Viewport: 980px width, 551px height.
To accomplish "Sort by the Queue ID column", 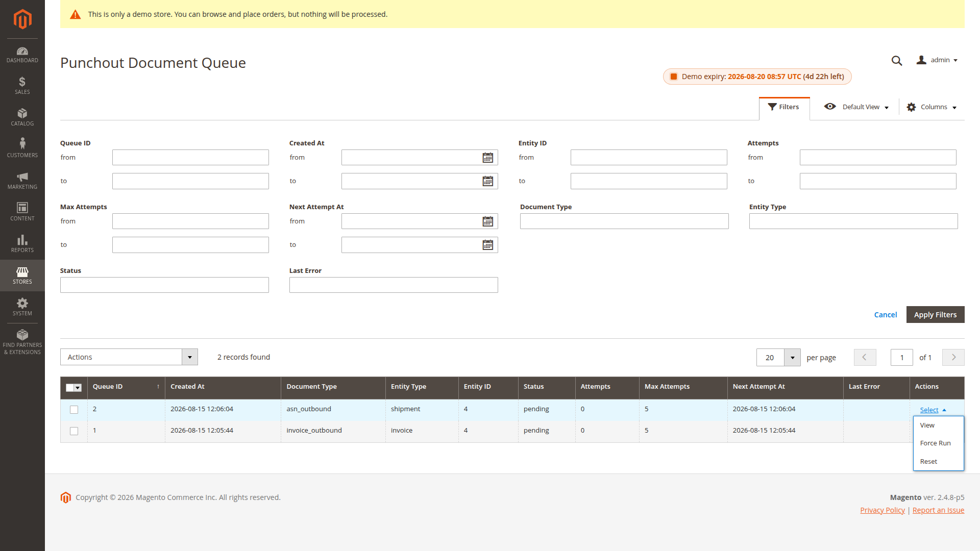I will point(126,387).
